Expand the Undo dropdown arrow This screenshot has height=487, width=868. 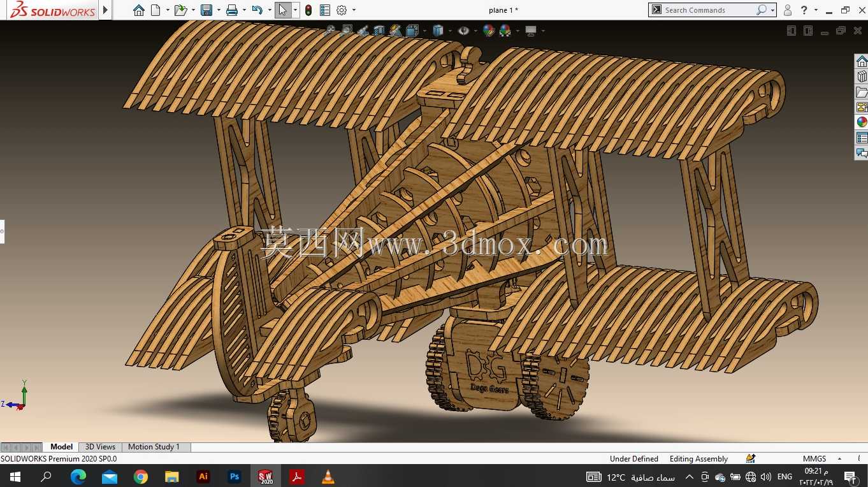pyautogui.click(x=269, y=10)
